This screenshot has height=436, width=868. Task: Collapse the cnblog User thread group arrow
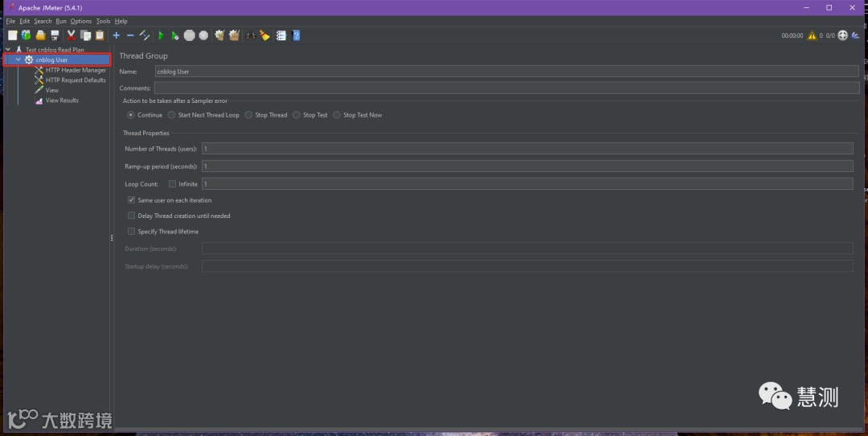pos(18,60)
